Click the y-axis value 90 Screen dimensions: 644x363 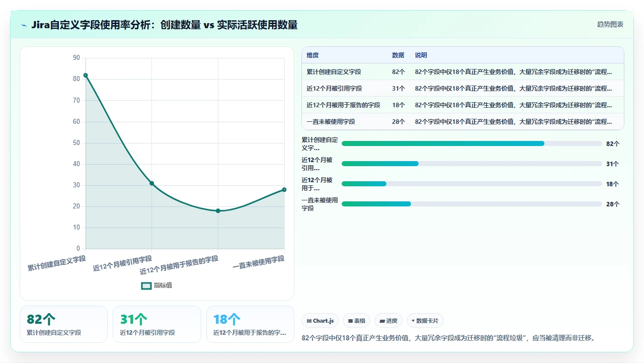76,58
